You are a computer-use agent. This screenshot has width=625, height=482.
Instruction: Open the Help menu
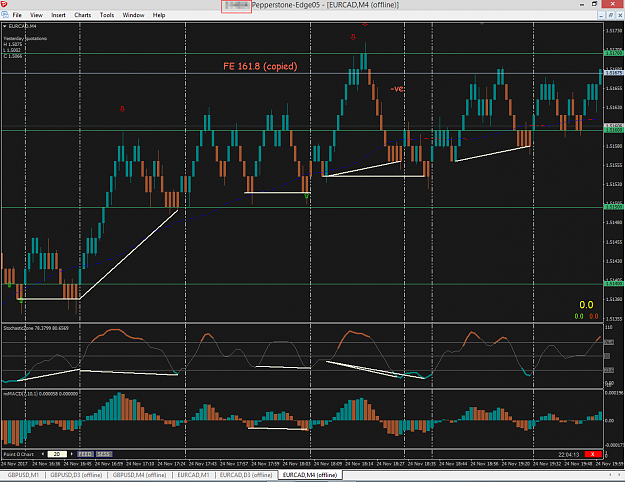[x=159, y=15]
